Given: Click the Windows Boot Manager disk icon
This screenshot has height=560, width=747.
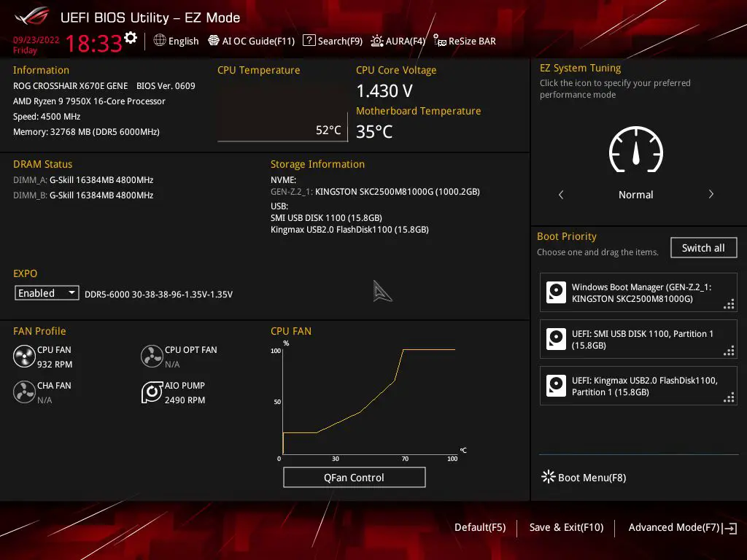Looking at the screenshot, I should [556, 292].
